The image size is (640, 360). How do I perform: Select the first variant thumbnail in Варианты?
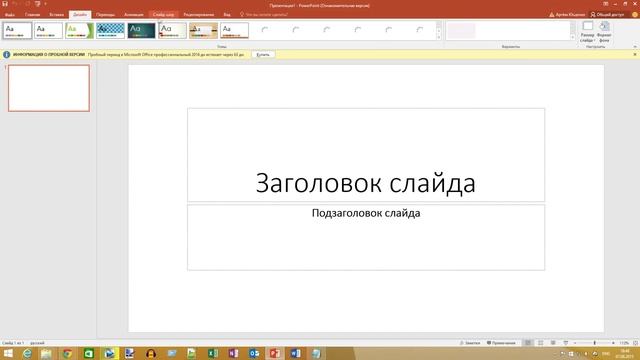coord(462,31)
